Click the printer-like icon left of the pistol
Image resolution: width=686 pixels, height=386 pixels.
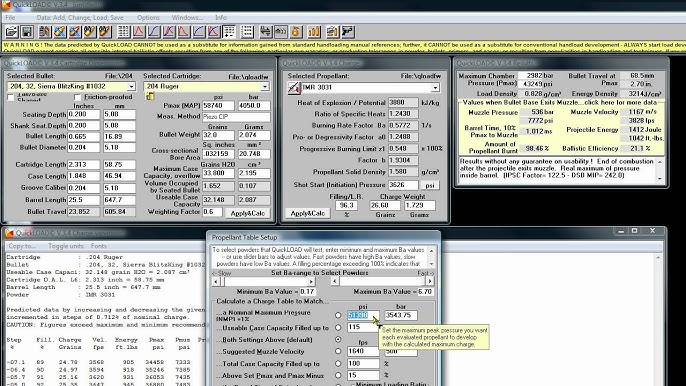[332, 32]
